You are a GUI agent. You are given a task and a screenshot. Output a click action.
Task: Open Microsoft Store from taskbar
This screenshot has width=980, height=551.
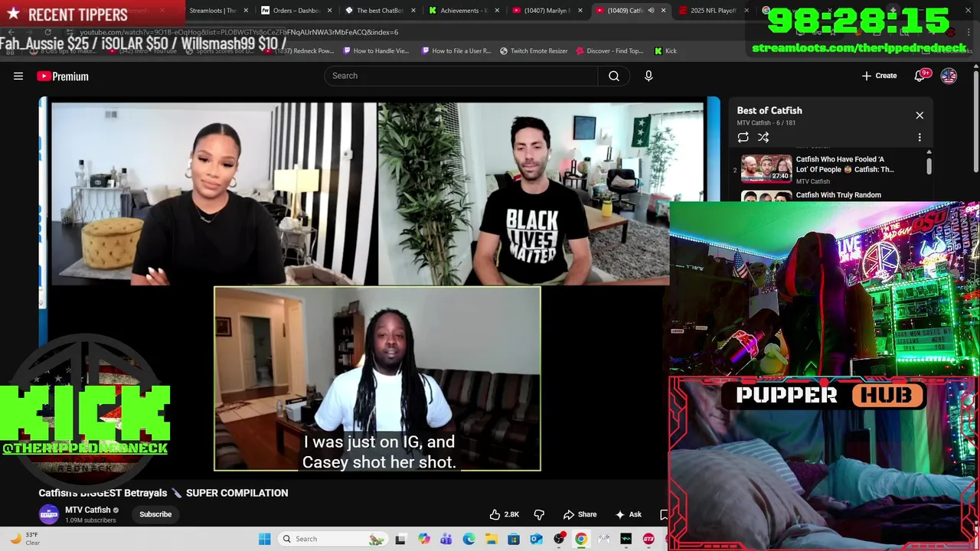514,539
